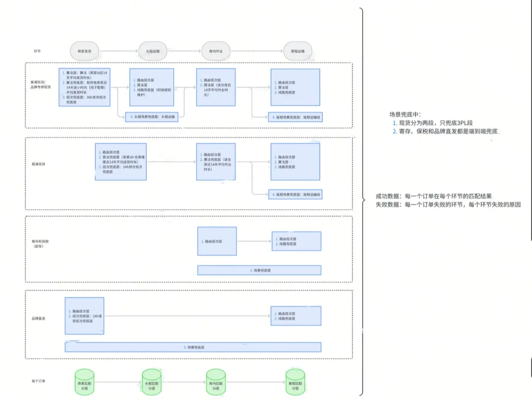Click the 品牌直发 row label
This screenshot has width=532, height=403.
[x=38, y=318]
